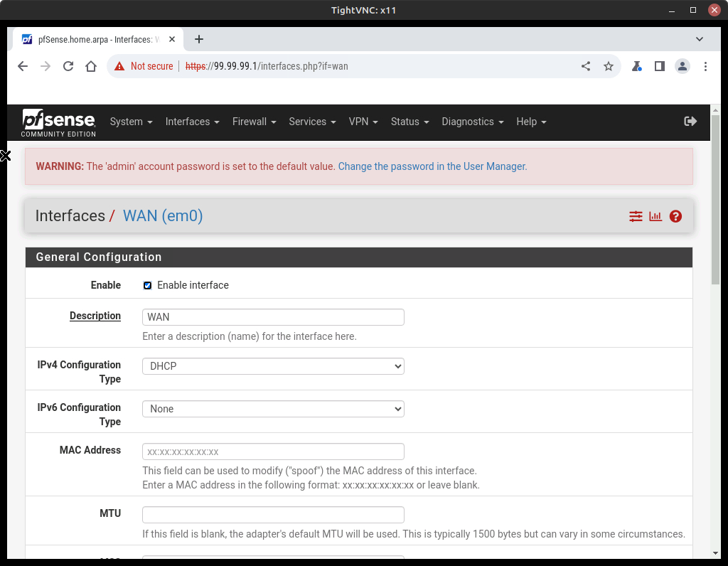Click the WAN (em0) breadcrumb link
728x566 pixels.
[x=163, y=216]
